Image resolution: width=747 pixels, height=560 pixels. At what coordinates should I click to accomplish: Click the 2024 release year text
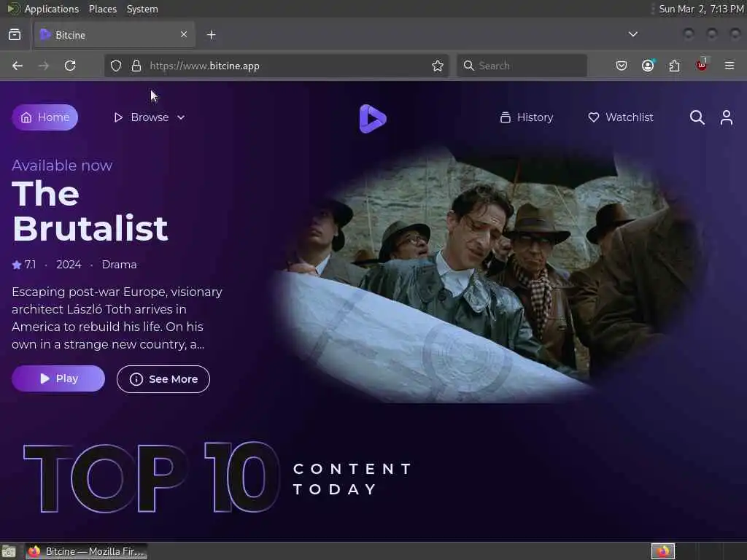pyautogui.click(x=69, y=265)
